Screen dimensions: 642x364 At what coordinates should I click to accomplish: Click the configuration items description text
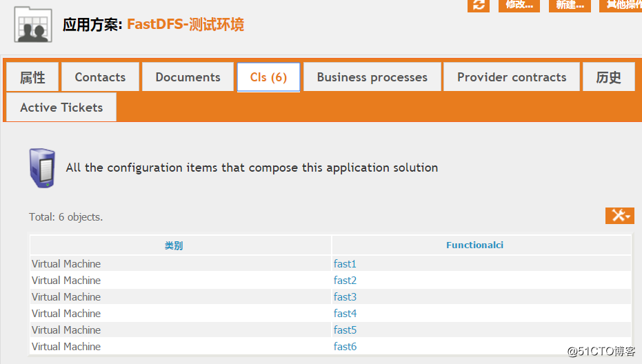pos(252,168)
